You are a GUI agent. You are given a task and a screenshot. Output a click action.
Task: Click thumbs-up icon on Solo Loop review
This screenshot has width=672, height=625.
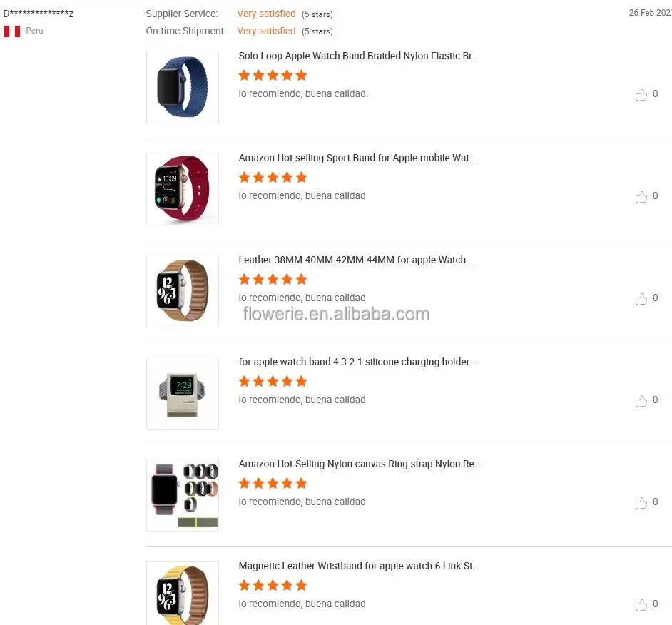point(641,95)
